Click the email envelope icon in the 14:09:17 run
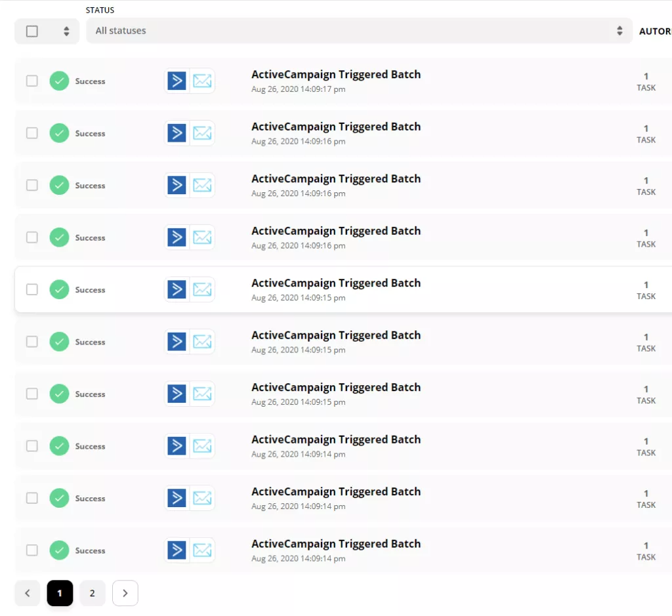Screen dimensions: 672x616 (202, 81)
